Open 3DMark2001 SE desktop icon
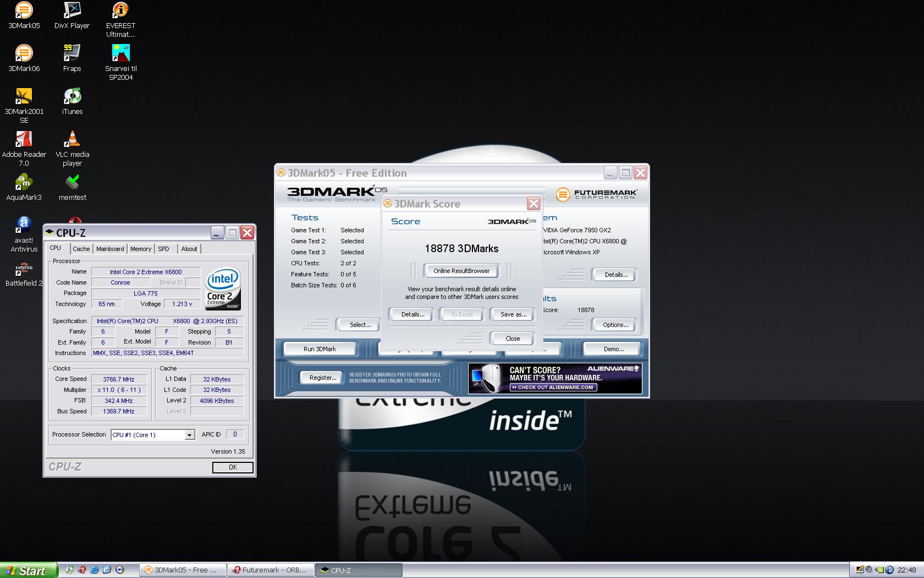The image size is (924, 578). tap(24, 106)
